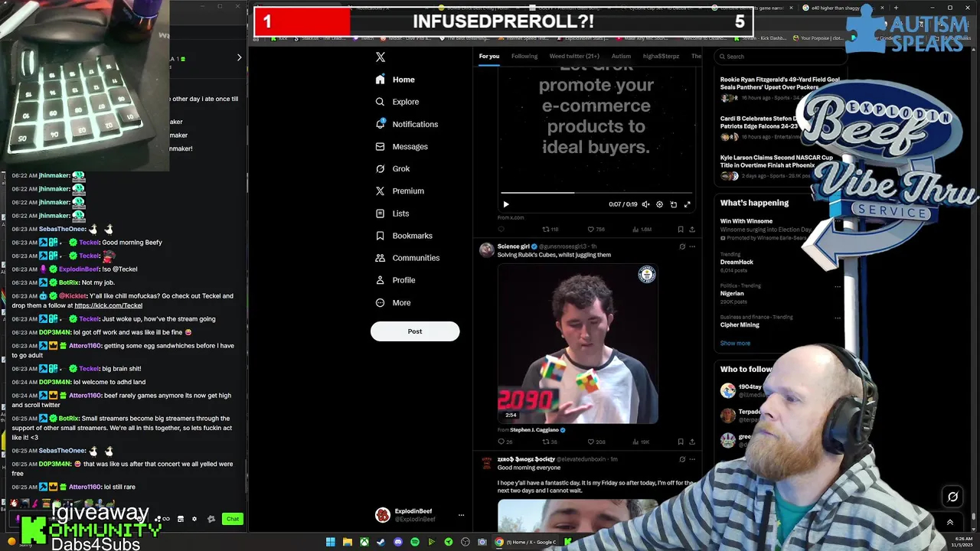
Task: Open ExplodinBeef account switcher menu
Action: (420, 515)
